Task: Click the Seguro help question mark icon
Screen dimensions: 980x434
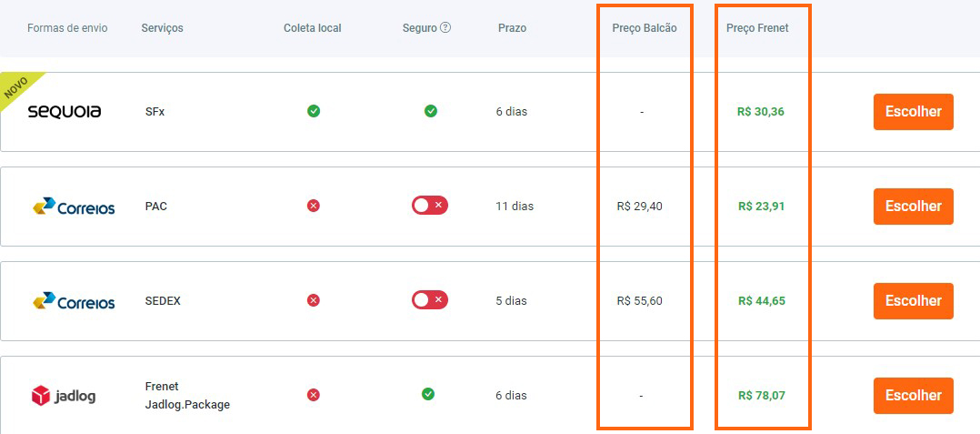Action: click(445, 27)
